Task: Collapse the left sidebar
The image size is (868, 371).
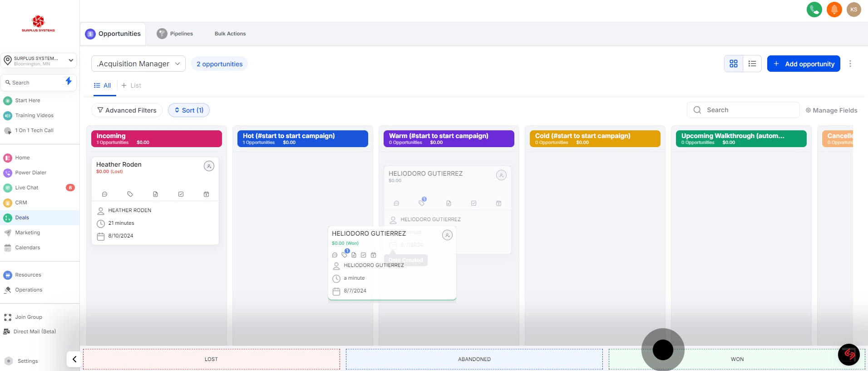Action: coord(74,359)
